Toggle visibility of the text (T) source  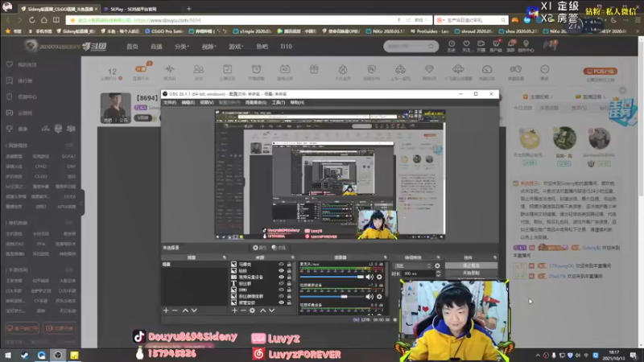coord(281,283)
